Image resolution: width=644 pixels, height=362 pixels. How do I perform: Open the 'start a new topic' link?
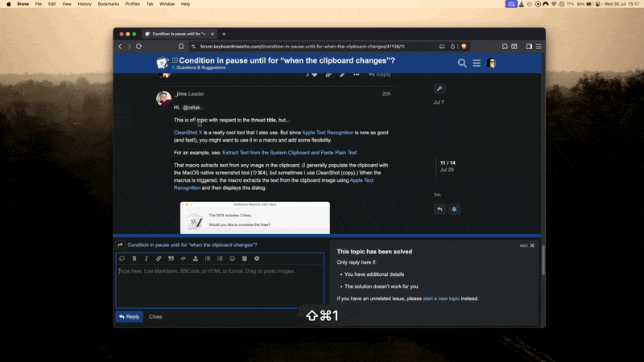pos(441,298)
